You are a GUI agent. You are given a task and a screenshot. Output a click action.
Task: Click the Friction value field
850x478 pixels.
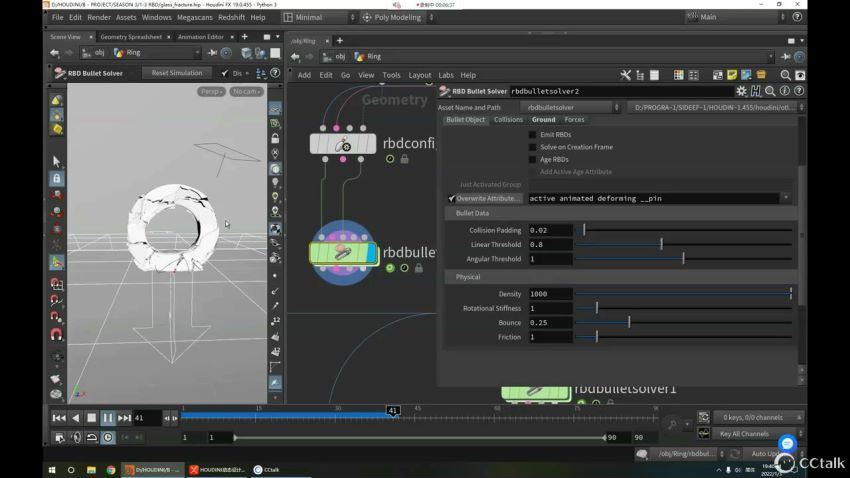click(x=550, y=337)
